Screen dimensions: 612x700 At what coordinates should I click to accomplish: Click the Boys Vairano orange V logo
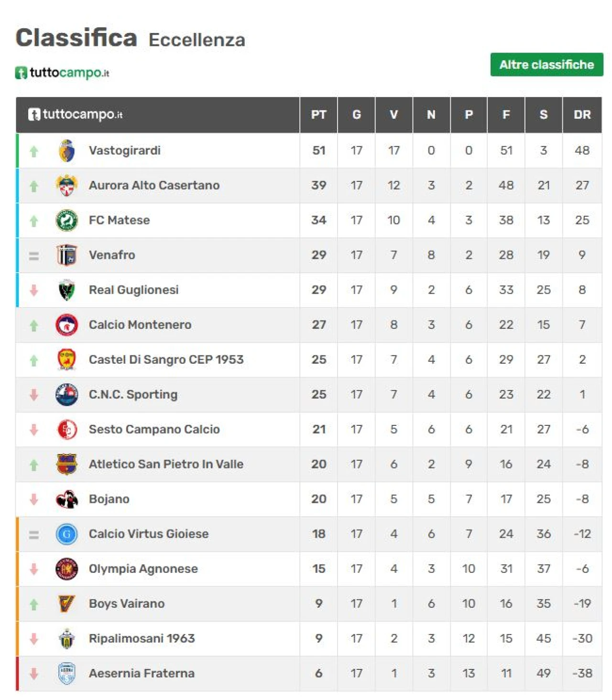(67, 604)
